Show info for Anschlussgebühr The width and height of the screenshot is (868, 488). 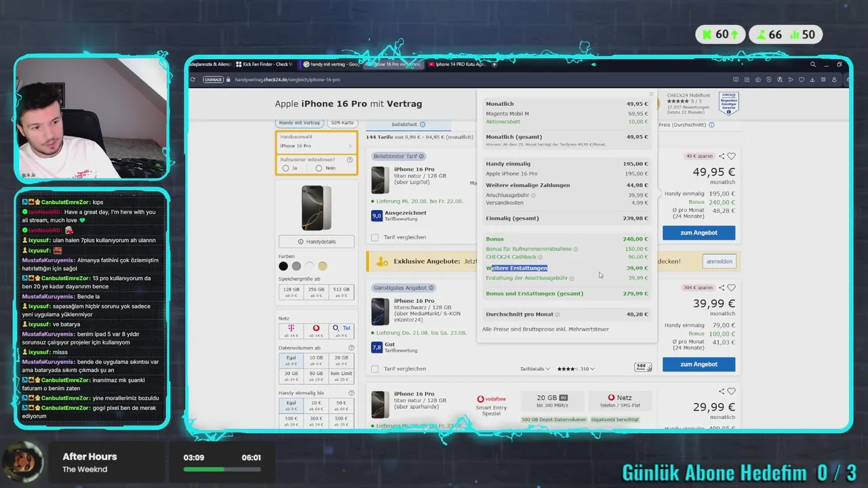[533, 195]
